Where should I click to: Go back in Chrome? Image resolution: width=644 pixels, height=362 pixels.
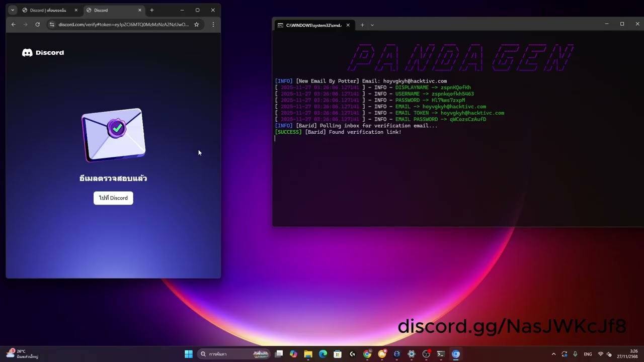(x=14, y=24)
